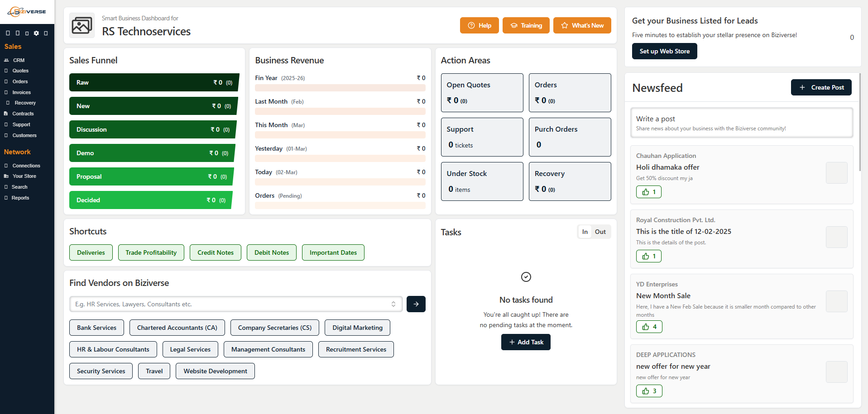
Task: Switch Tasks view to In
Action: tap(585, 232)
